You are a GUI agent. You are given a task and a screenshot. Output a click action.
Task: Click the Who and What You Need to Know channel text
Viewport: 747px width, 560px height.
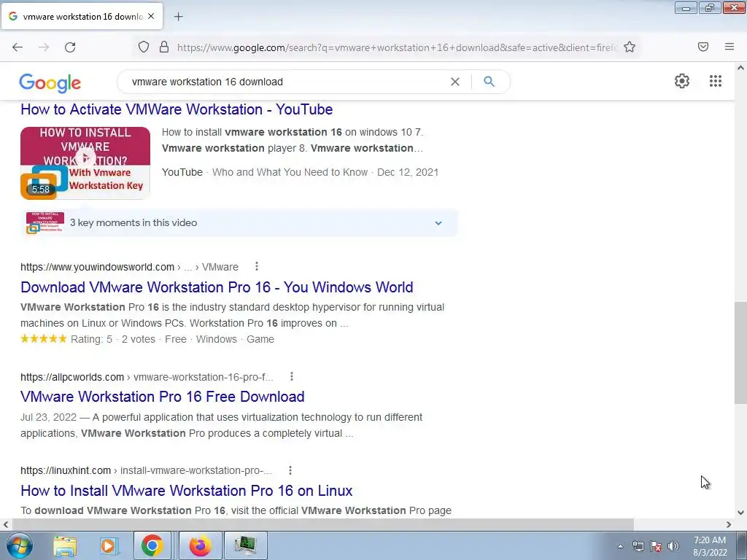point(290,172)
